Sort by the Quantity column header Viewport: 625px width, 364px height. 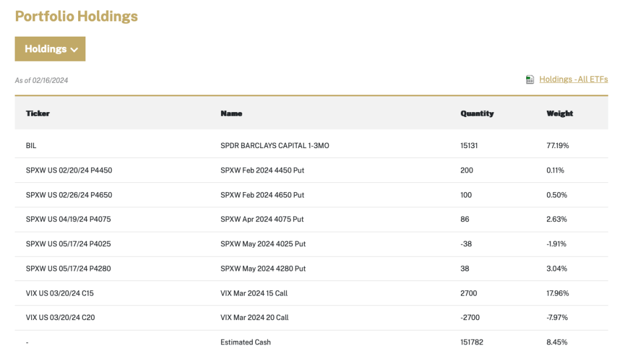(477, 113)
